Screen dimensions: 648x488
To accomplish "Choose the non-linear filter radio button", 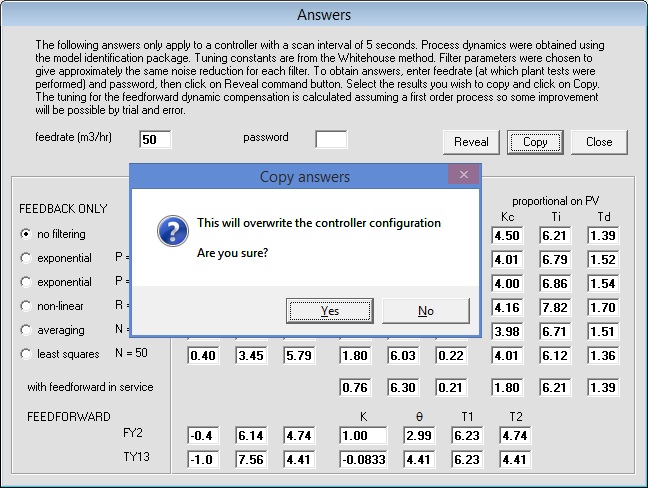I will [26, 306].
